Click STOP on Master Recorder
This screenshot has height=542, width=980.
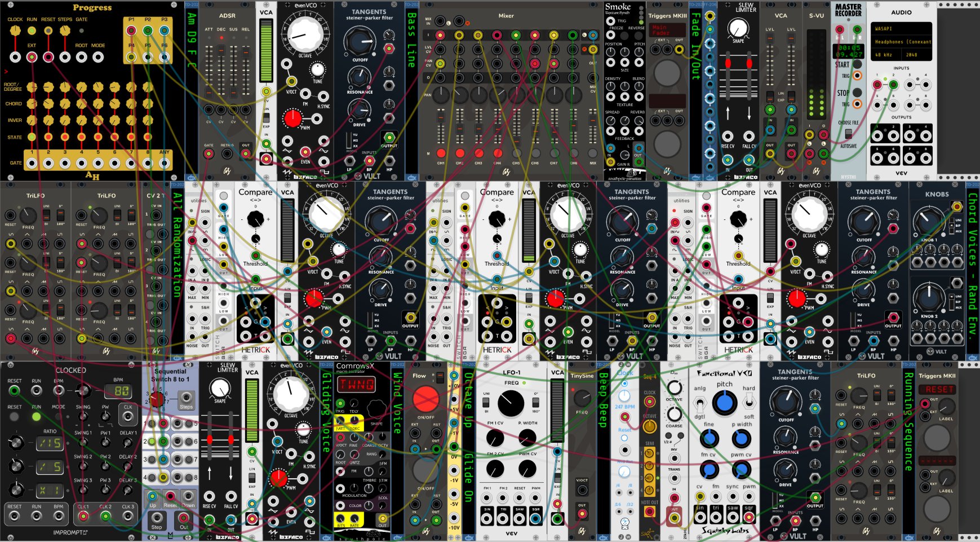[x=857, y=92]
